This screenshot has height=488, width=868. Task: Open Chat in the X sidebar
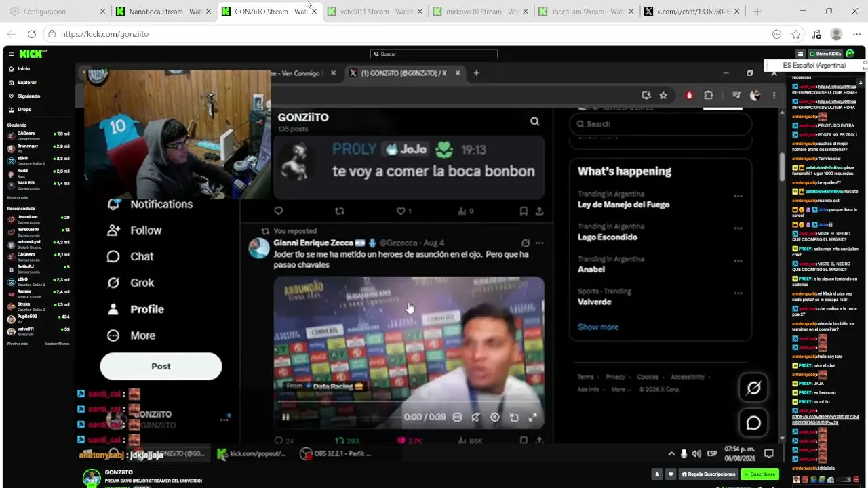pos(130,256)
